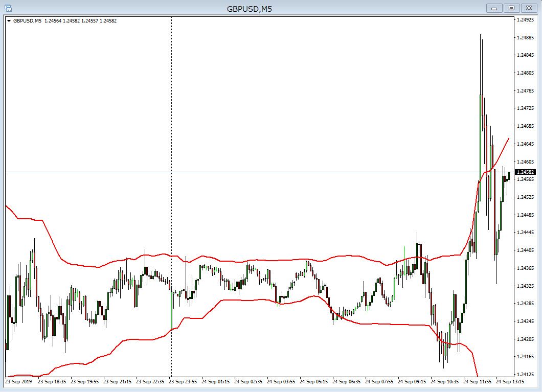
Task: Click the 23 Sep 2019 date label
Action: point(18,381)
